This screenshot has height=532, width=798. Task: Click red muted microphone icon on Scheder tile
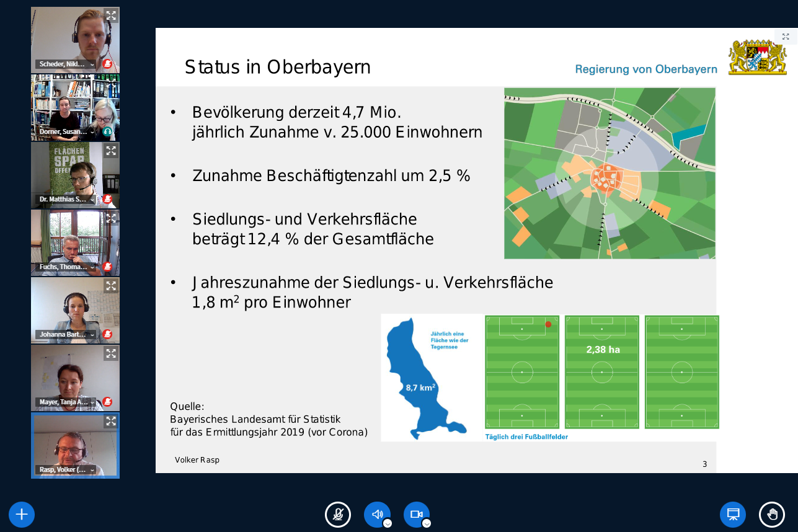click(x=107, y=64)
